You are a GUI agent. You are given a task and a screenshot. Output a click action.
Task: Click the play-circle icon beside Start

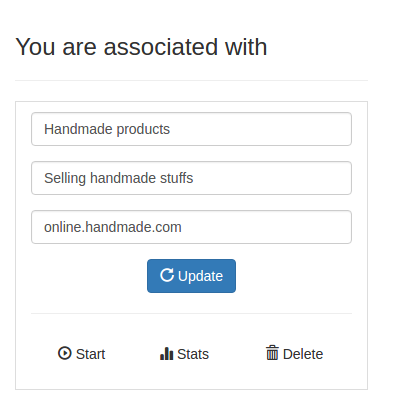pos(65,353)
